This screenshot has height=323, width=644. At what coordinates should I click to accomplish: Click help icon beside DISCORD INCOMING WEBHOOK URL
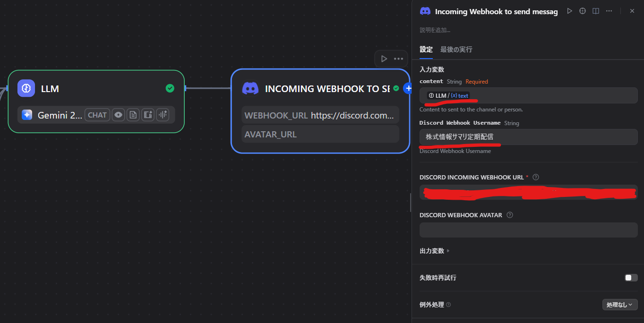pyautogui.click(x=536, y=177)
